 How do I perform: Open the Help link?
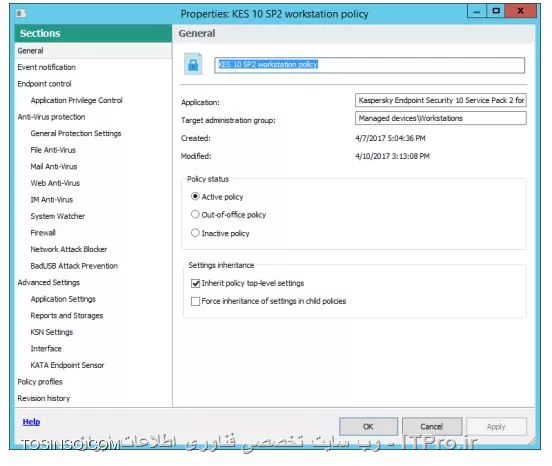pos(31,422)
